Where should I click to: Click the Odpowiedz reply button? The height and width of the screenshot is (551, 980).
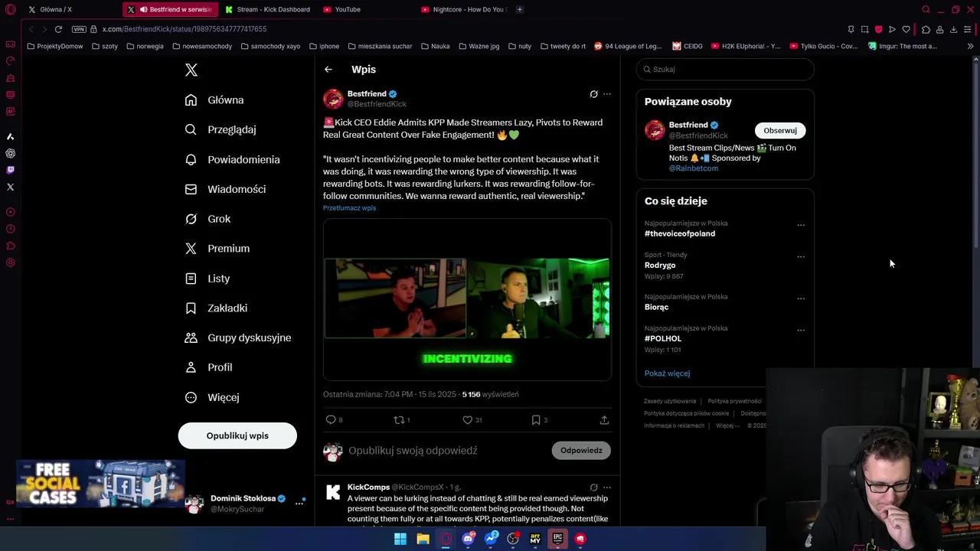[x=581, y=451]
